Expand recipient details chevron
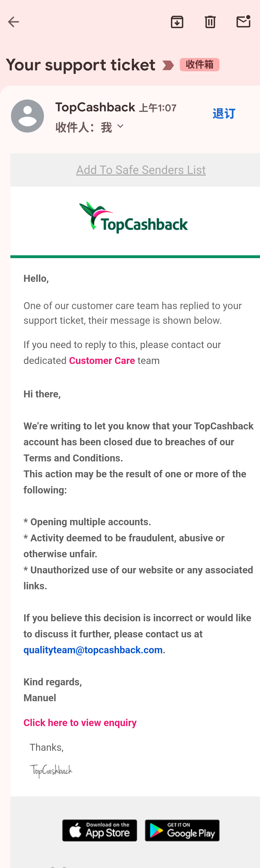This screenshot has width=260, height=868. pos(120,127)
